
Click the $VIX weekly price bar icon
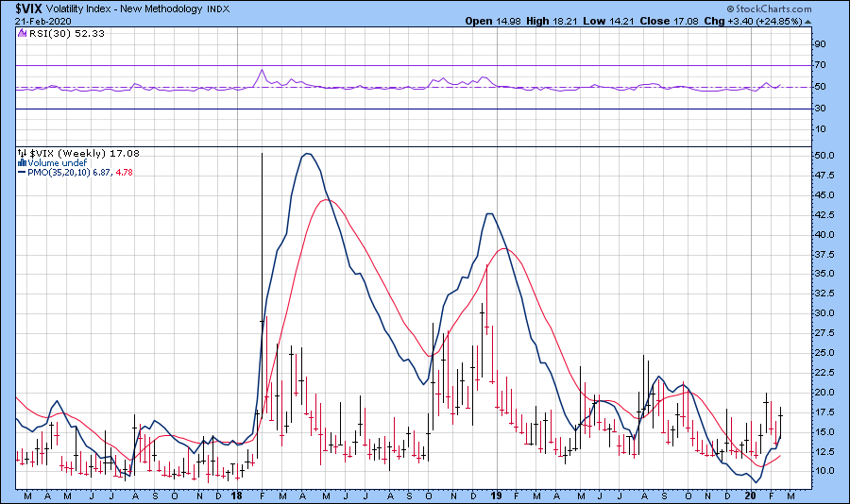click(22, 153)
